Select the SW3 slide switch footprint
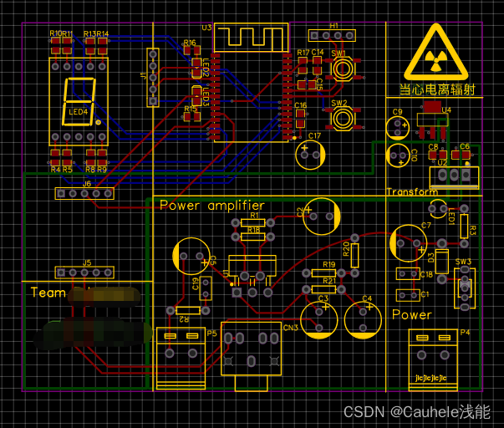 pyautogui.click(x=465, y=288)
